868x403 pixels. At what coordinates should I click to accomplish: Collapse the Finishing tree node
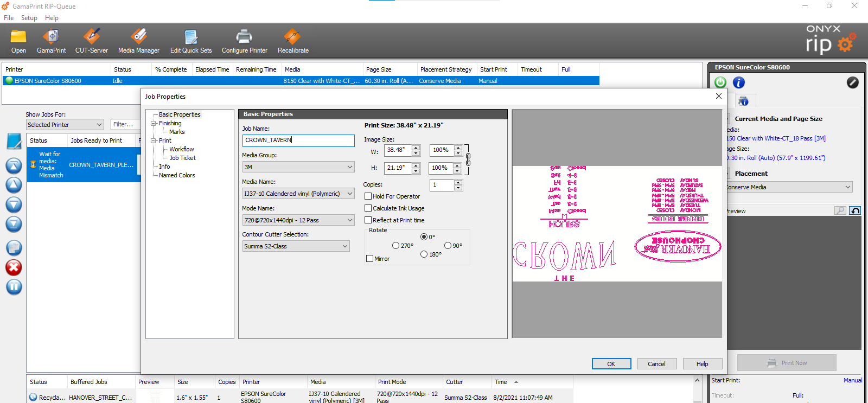(154, 123)
